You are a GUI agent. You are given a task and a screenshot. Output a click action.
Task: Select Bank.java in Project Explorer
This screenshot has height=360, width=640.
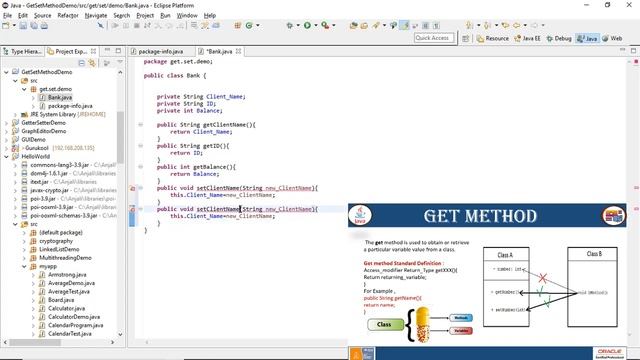click(x=60, y=98)
